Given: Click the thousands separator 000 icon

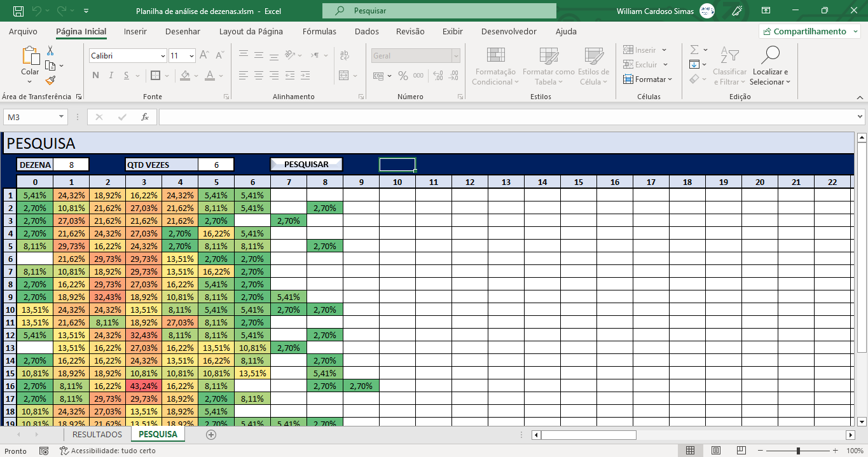Looking at the screenshot, I should [418, 76].
